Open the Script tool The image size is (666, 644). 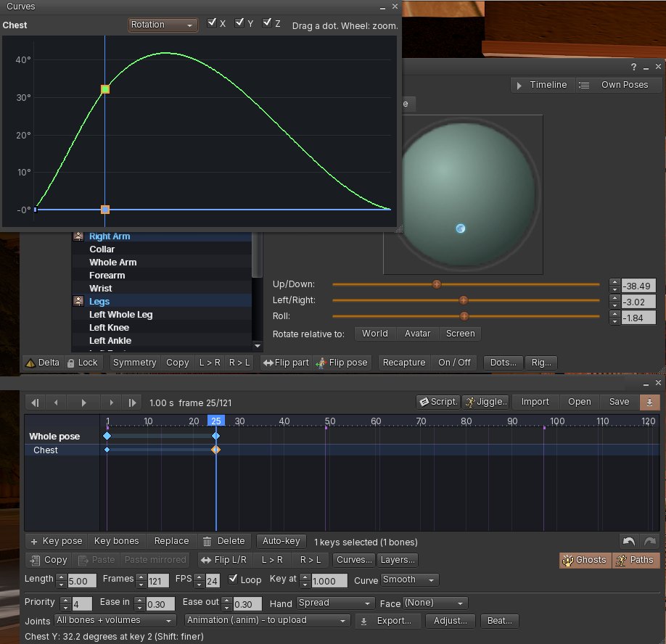tap(438, 402)
